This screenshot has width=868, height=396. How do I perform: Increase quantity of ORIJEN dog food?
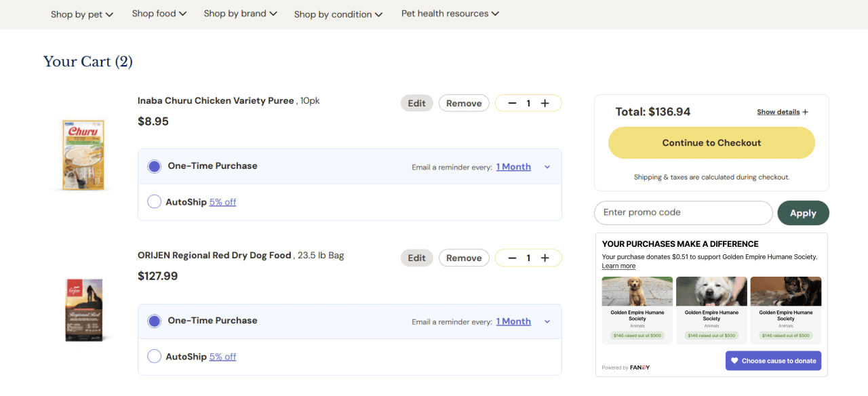point(545,258)
